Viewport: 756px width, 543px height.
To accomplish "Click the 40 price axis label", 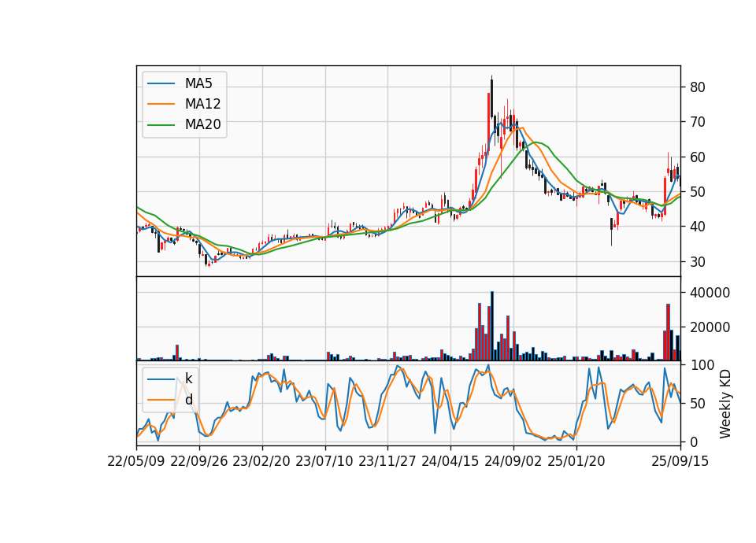I will (x=698, y=227).
